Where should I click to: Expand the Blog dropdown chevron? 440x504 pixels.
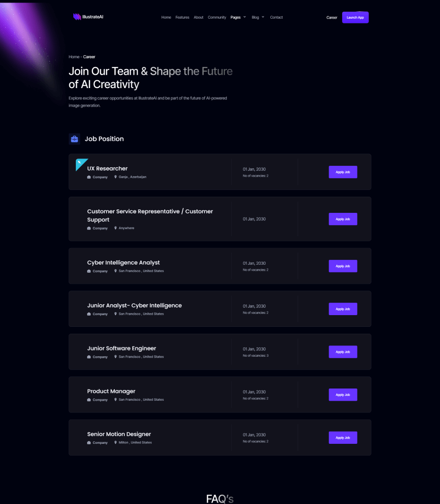click(x=263, y=17)
